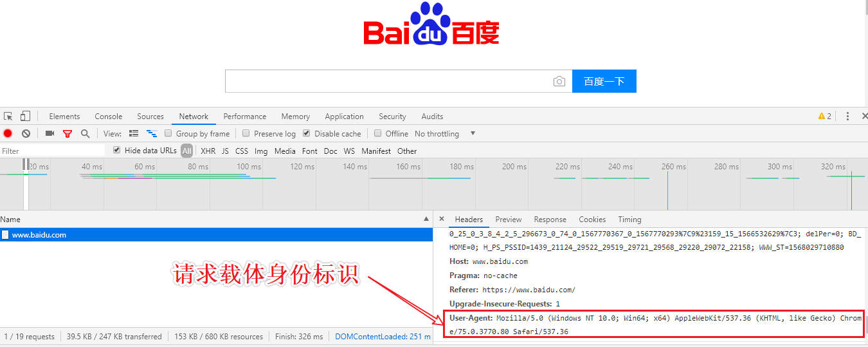Image resolution: width=868 pixels, height=347 pixels.
Task: Filter requests by XHR
Action: point(208,151)
